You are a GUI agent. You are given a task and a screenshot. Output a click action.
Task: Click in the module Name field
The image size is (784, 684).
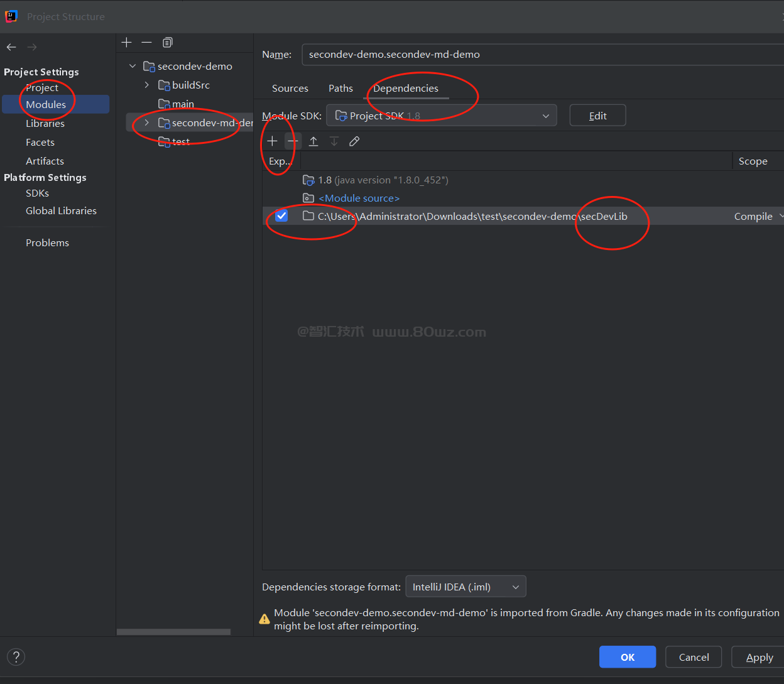pos(540,55)
